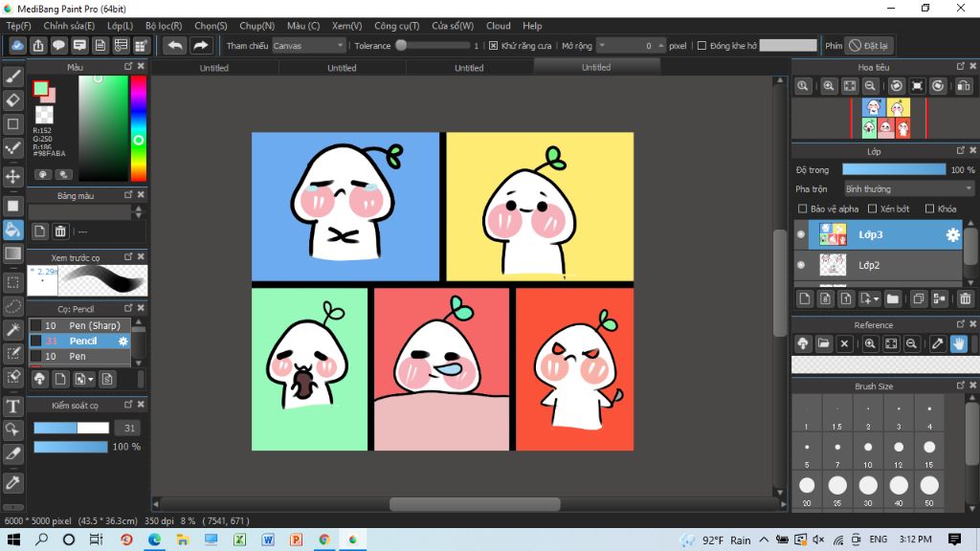The width and height of the screenshot is (980, 551).
Task: Add a new layer folder
Action: (893, 298)
